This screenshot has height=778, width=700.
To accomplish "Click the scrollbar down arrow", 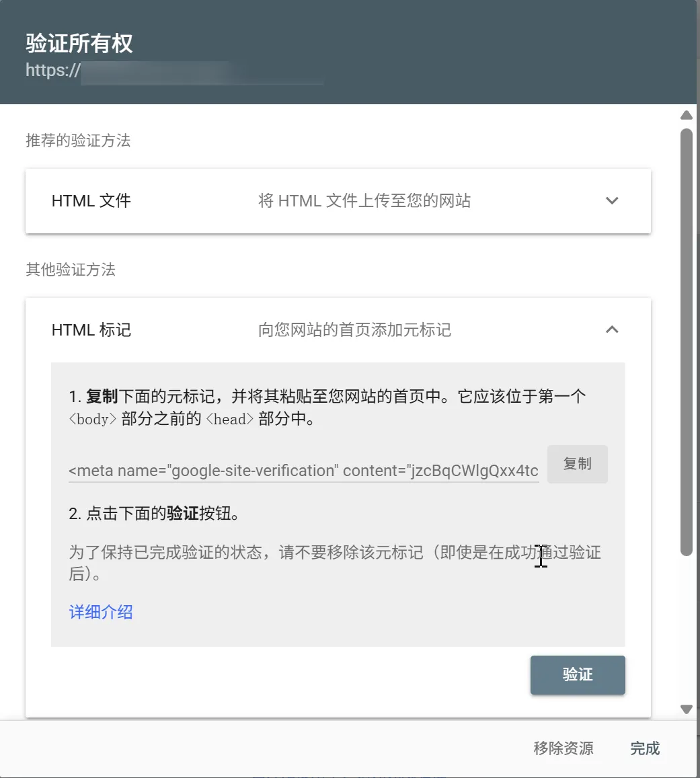I will (x=686, y=709).
